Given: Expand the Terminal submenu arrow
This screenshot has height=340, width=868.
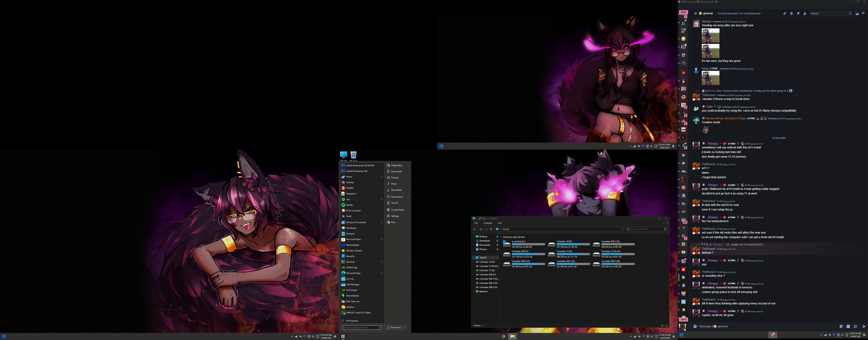Looking at the screenshot, I should [x=382, y=262].
